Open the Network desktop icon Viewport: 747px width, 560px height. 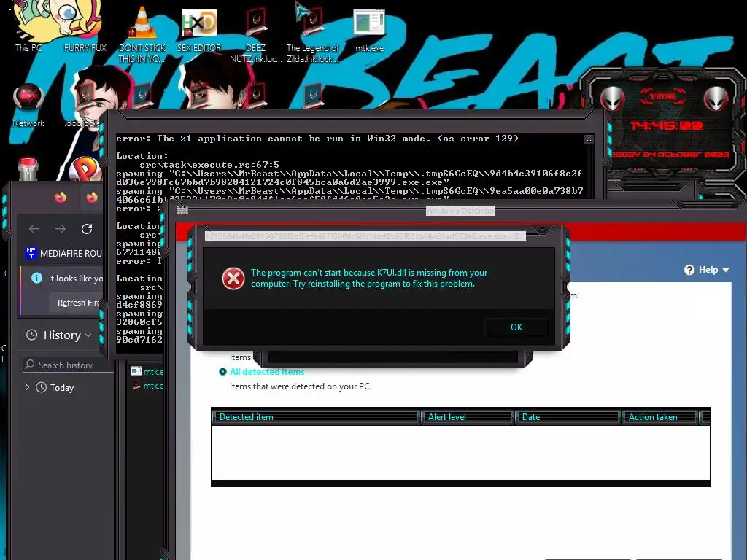pyautogui.click(x=28, y=98)
